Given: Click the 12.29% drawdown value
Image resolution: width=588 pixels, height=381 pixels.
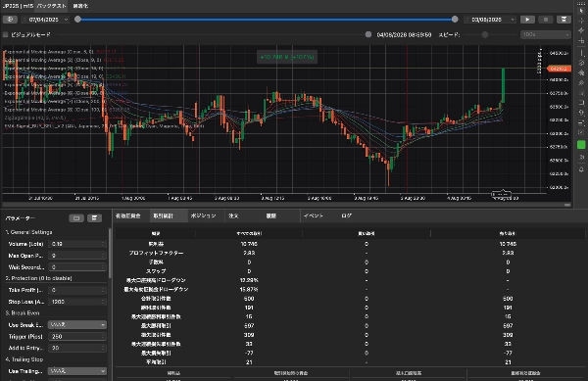Looking at the screenshot, I should 249,280.
